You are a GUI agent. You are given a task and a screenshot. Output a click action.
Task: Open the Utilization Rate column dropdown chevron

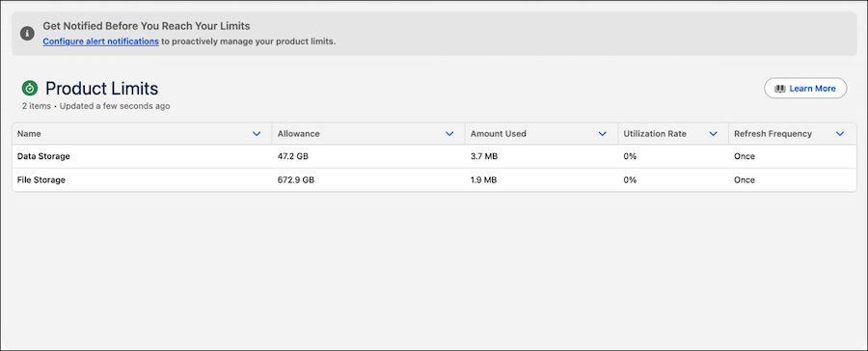(713, 133)
